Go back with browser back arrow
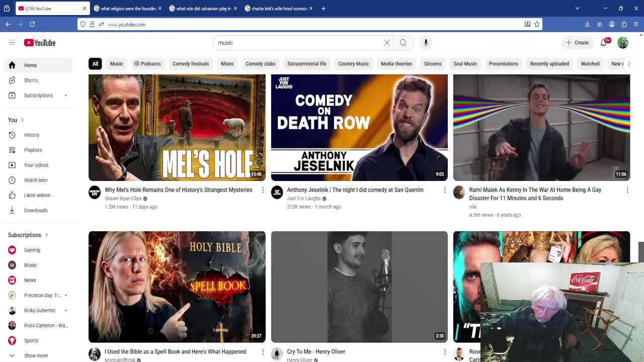This screenshot has height=362, width=644. [8, 24]
